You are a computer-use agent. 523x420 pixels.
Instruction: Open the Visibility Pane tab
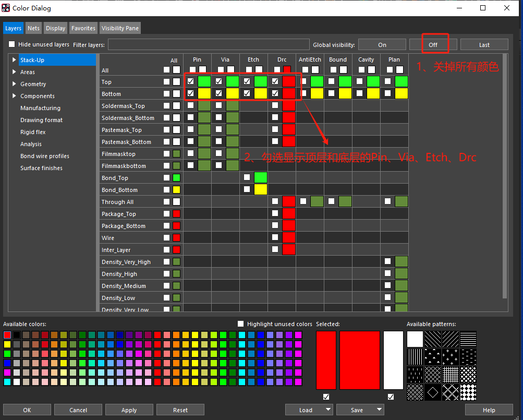click(x=120, y=28)
